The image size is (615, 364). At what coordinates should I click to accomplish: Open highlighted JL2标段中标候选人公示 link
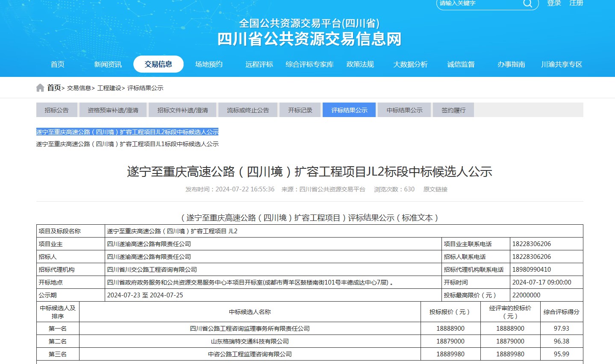127,132
